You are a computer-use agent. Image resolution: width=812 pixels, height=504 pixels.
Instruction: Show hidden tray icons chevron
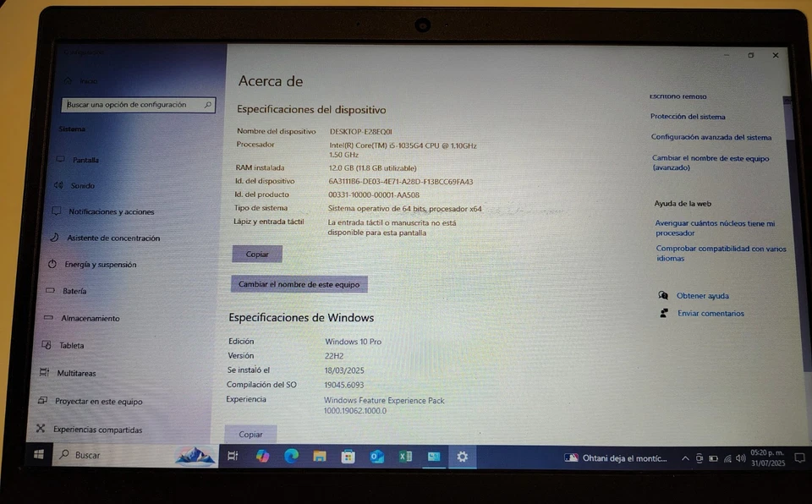(685, 458)
